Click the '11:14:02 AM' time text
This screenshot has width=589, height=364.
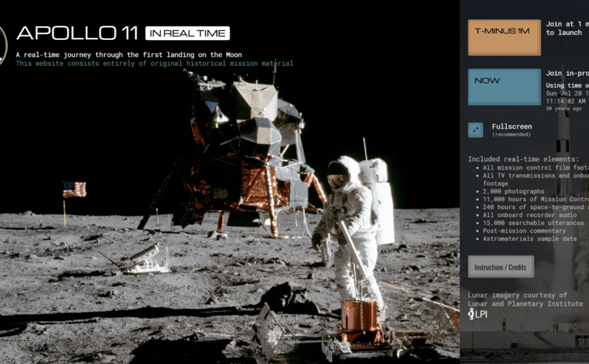(x=565, y=101)
